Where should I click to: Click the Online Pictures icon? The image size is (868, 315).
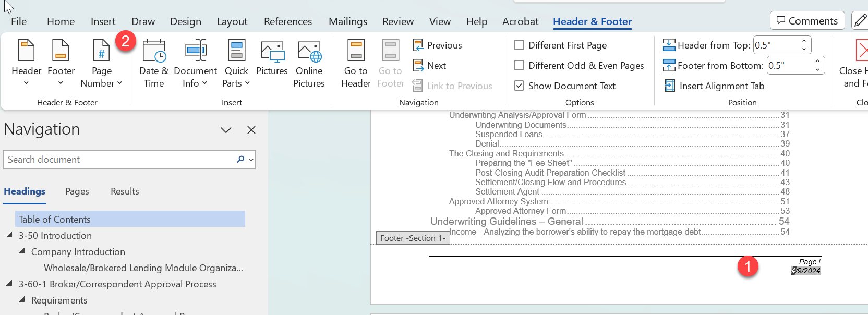309,52
